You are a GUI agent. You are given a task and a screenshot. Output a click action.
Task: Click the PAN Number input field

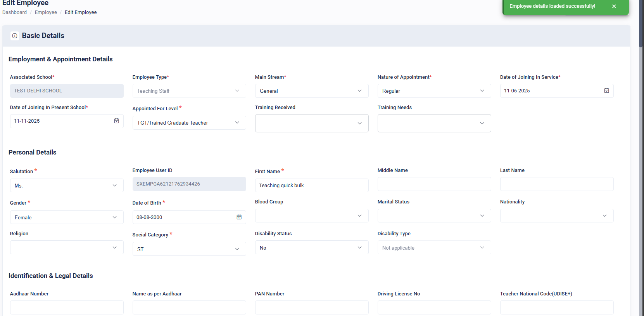click(x=312, y=307)
